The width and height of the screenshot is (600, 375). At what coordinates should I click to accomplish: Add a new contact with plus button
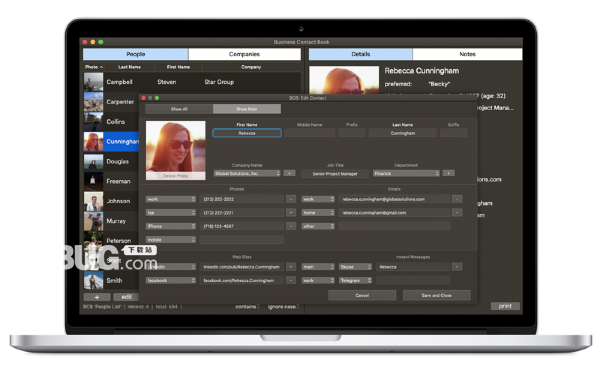pyautogui.click(x=97, y=297)
